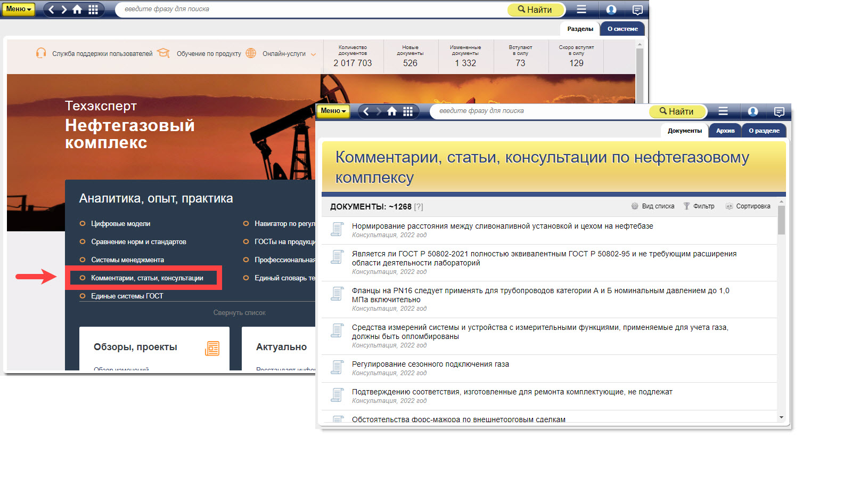Open document Регулирование сезонного подключения газа
The height and width of the screenshot is (493, 868).
click(x=430, y=364)
